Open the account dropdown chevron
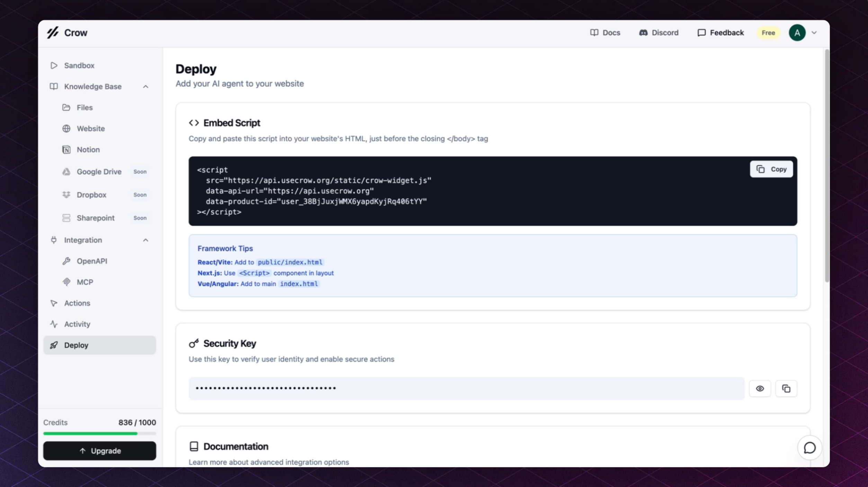This screenshot has height=487, width=868. coord(814,33)
